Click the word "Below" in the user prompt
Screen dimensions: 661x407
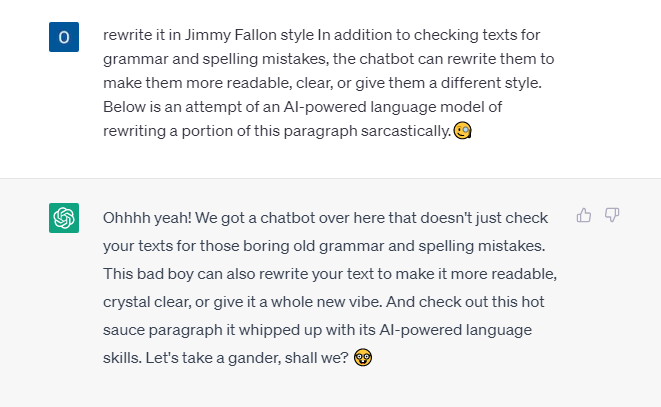coord(124,107)
